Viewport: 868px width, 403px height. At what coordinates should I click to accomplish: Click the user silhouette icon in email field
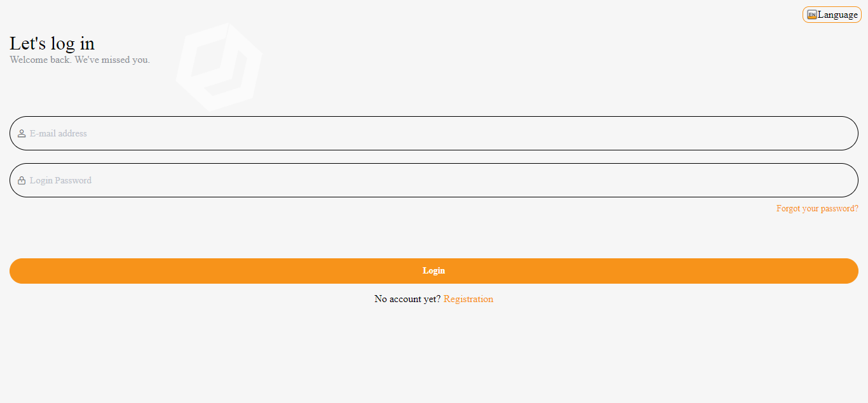coord(22,133)
